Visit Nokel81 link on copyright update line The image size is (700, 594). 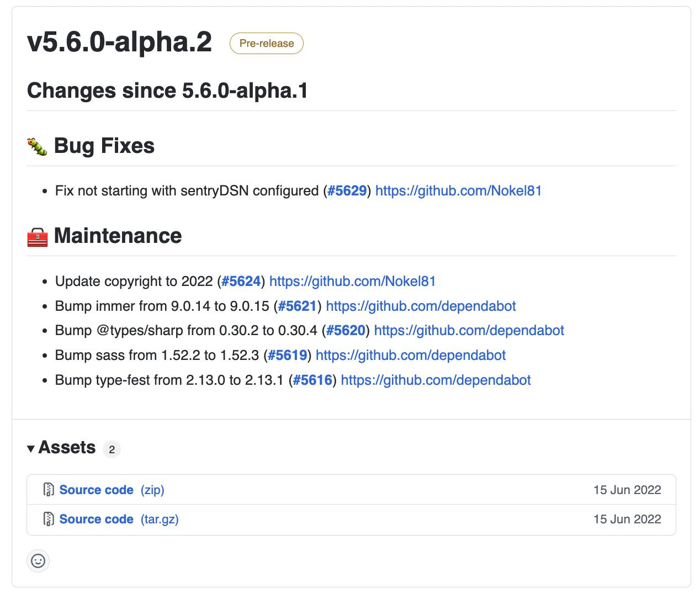point(352,281)
